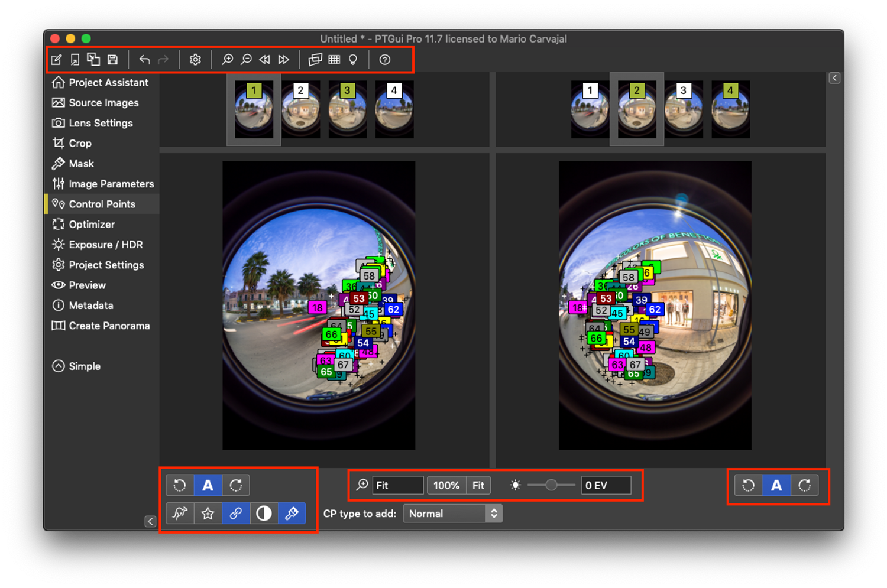The image size is (887, 588).
Task: Undo the last action
Action: coord(145,60)
